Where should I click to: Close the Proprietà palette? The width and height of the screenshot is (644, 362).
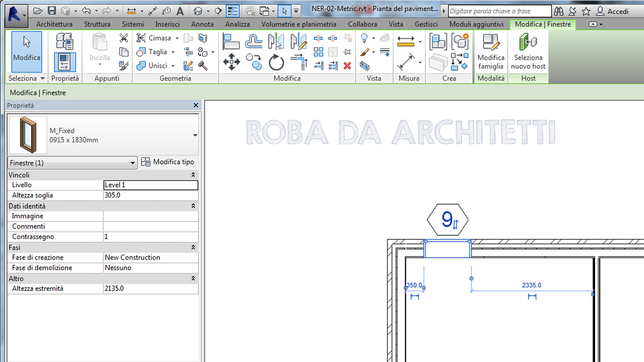[196, 106]
